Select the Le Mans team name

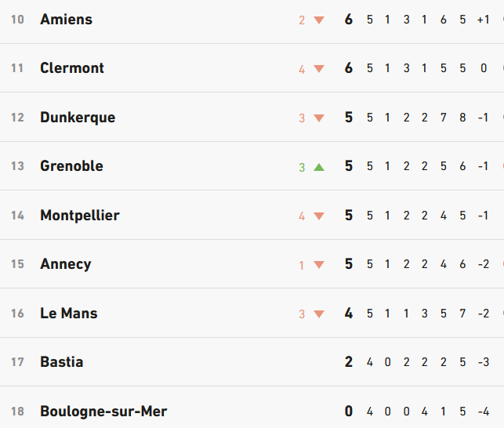[69, 314]
